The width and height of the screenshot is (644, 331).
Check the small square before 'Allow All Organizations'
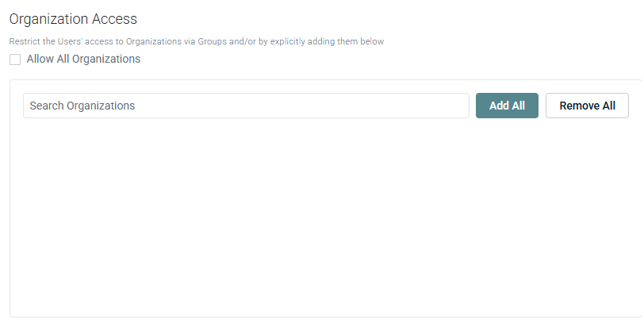tap(15, 60)
